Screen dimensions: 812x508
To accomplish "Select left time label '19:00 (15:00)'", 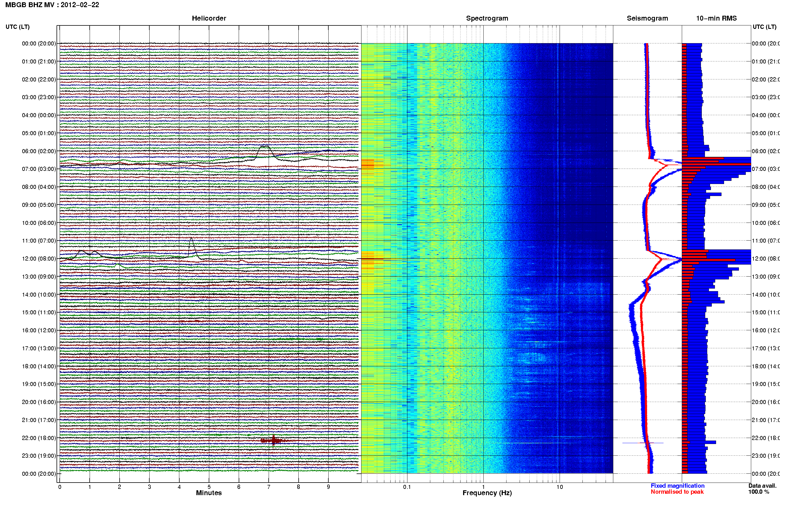I will pos(39,384).
